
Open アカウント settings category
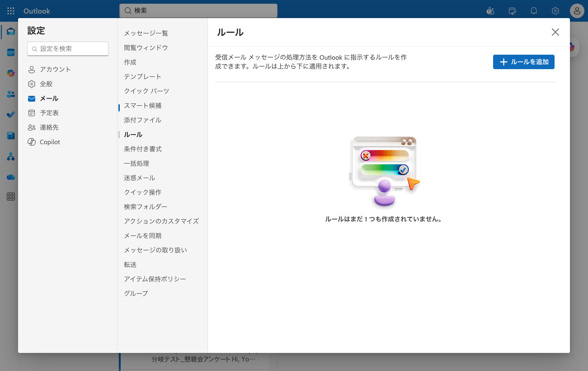click(67, 70)
